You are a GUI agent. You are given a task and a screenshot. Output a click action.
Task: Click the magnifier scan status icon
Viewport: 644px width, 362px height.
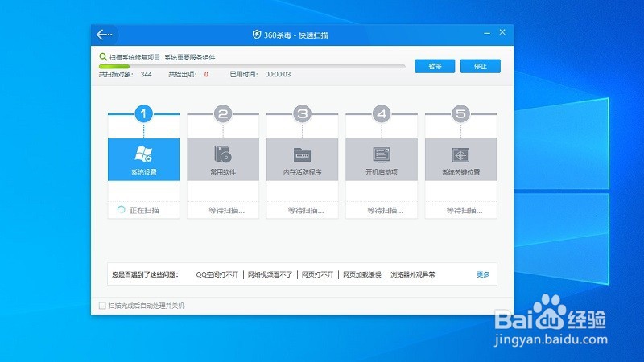103,56
